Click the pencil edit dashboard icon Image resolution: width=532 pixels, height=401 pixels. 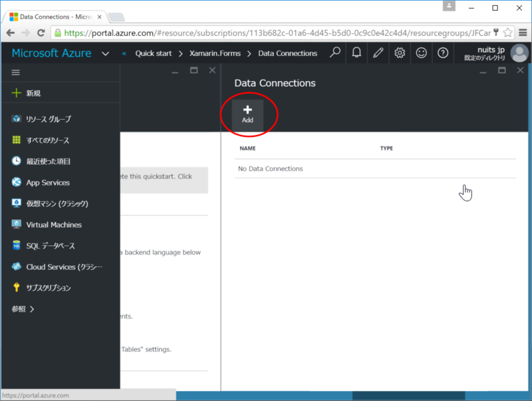click(x=378, y=53)
